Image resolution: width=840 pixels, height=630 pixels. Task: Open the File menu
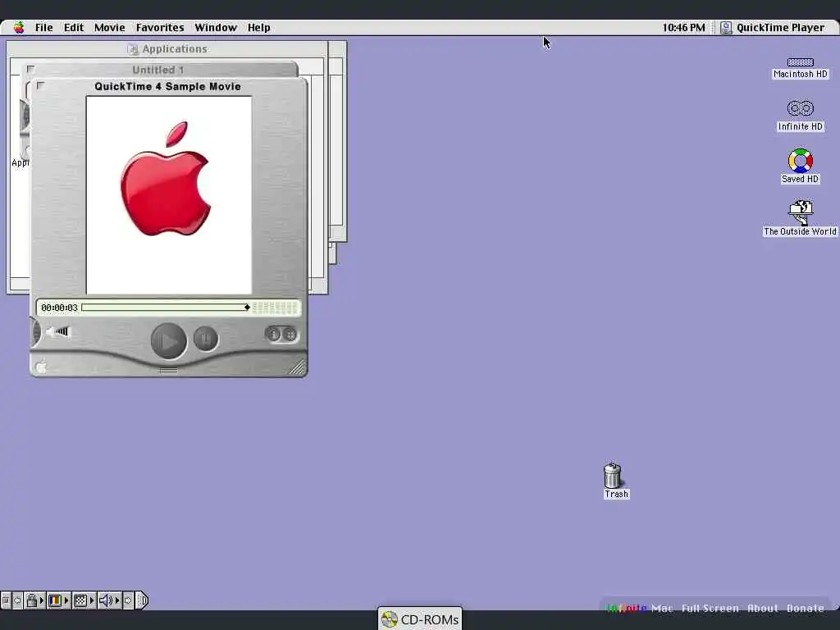[44, 27]
